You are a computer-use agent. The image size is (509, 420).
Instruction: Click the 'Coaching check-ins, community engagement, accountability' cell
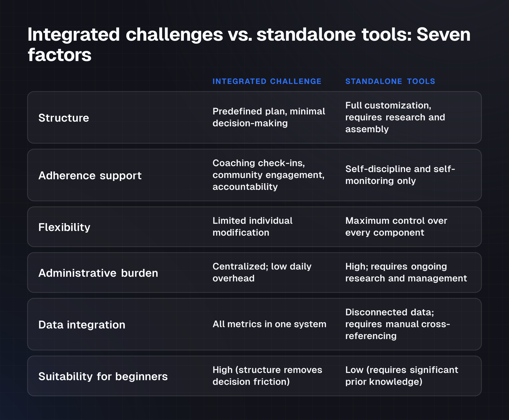point(268,175)
